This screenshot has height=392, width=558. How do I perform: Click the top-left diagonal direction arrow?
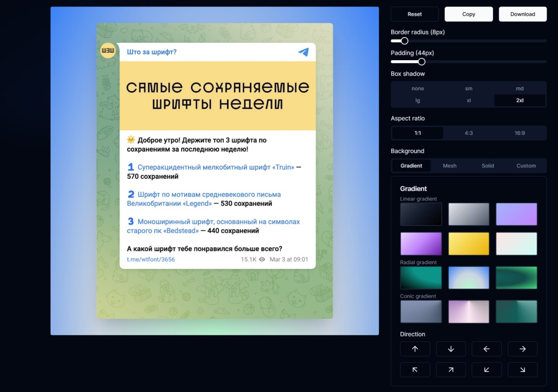click(x=415, y=369)
